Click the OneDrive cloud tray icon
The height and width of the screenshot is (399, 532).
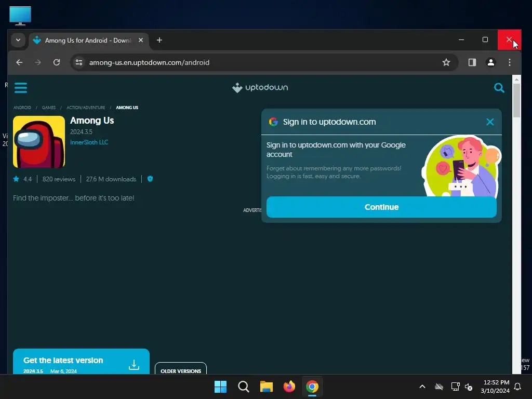click(x=439, y=387)
